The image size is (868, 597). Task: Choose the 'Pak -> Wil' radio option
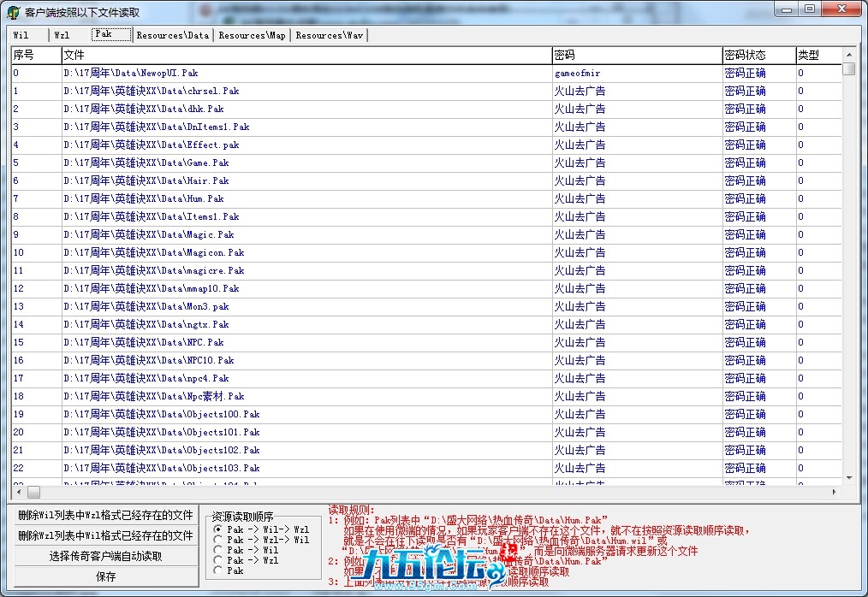[x=218, y=551]
